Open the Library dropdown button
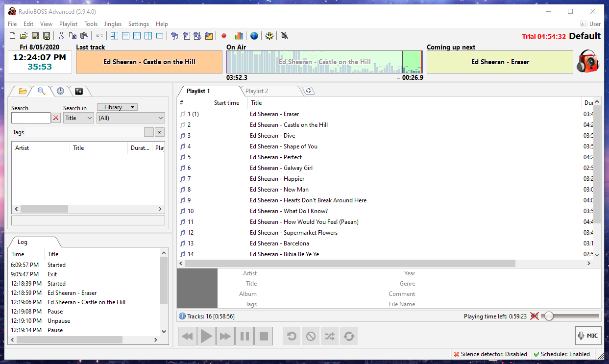The image size is (609, 364). tap(117, 107)
